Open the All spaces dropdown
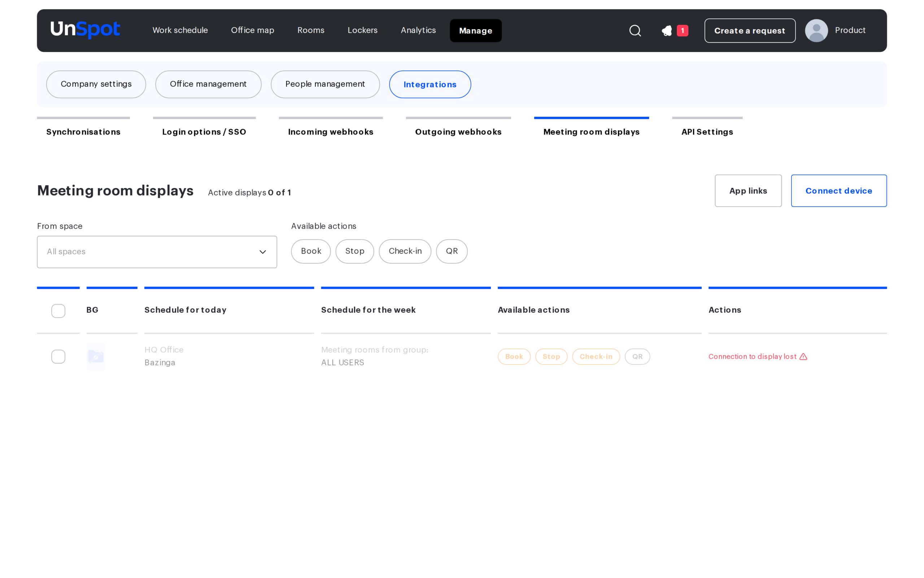The width and height of the screenshot is (924, 578). (x=157, y=252)
